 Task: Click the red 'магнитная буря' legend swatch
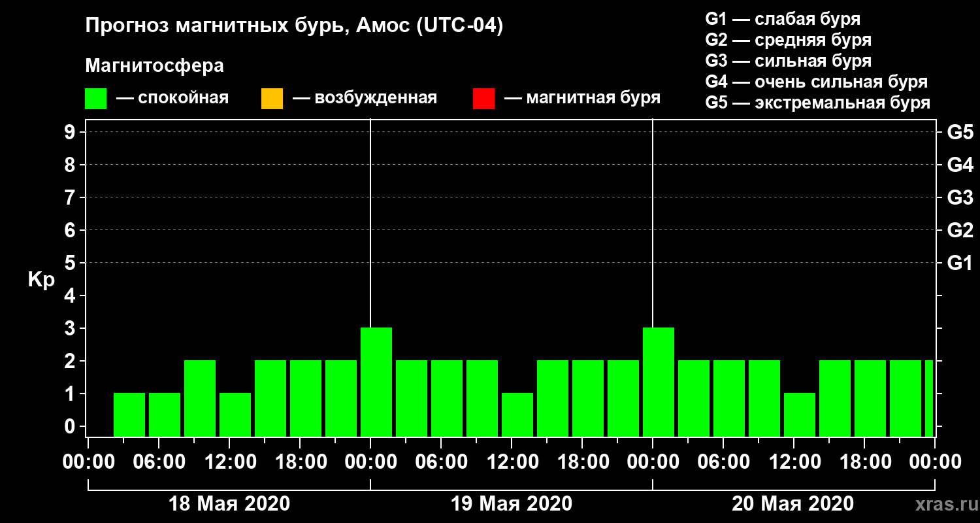pos(483,99)
